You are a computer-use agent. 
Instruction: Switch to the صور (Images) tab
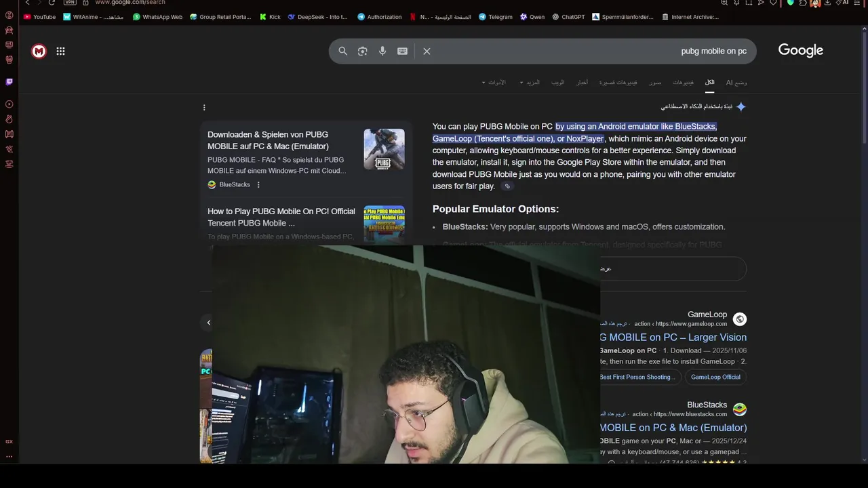tap(655, 83)
